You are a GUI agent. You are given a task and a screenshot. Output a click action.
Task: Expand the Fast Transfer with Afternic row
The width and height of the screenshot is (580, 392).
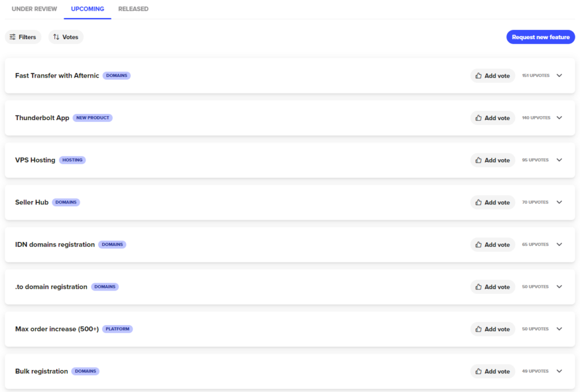559,75
